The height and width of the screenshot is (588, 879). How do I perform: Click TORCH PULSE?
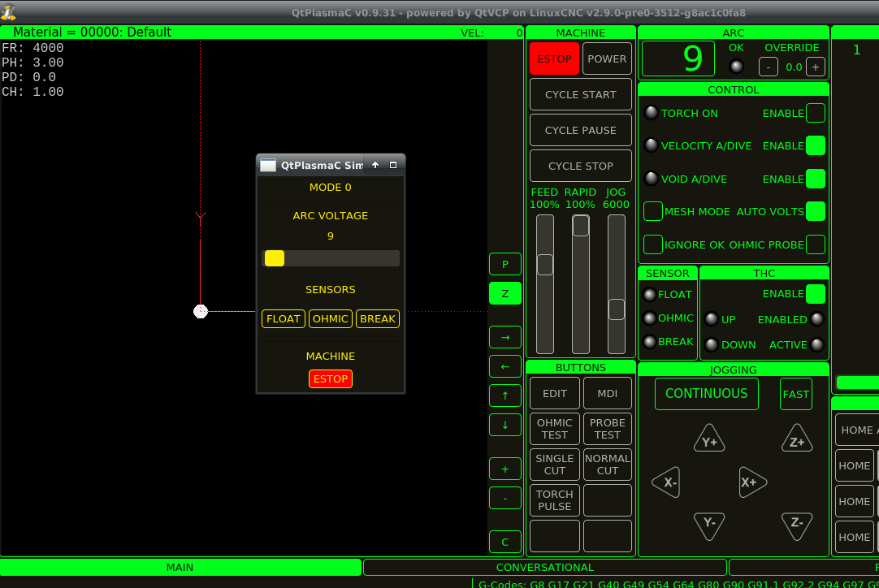[x=554, y=500]
